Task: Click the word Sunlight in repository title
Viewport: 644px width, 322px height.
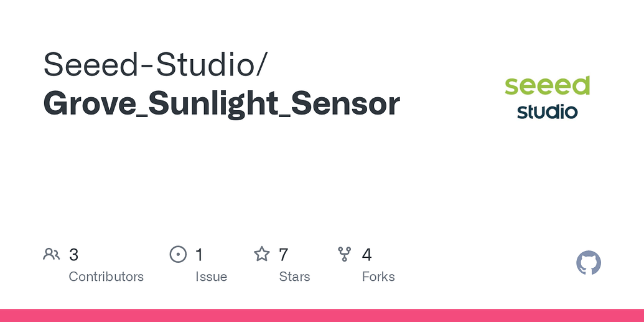Action: 213,103
